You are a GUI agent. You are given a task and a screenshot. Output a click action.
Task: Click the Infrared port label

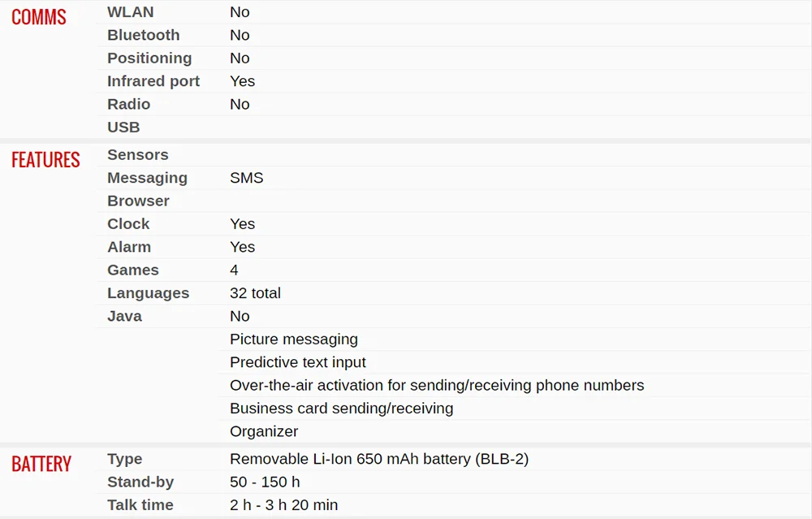point(153,81)
